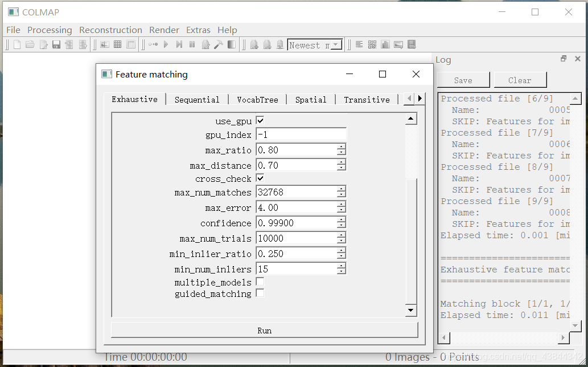588x367 pixels.
Task: Click the Pause reconstruction icon
Action: click(192, 44)
